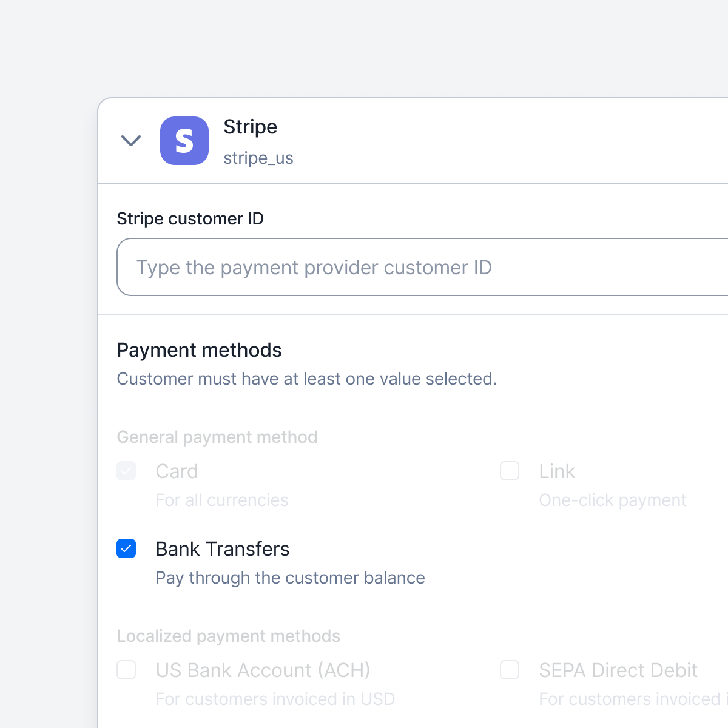Click the stripe_us connection code

pyautogui.click(x=258, y=158)
